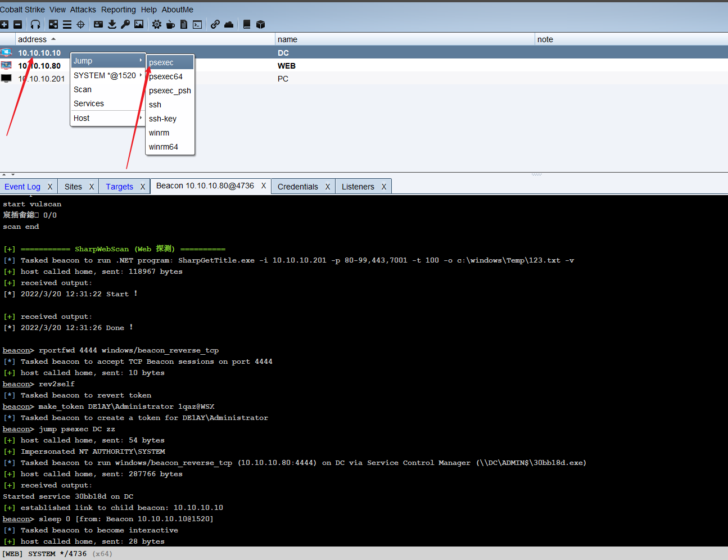728x560 pixels.
Task: Switch to Session Table view icon
Action: coord(67,24)
